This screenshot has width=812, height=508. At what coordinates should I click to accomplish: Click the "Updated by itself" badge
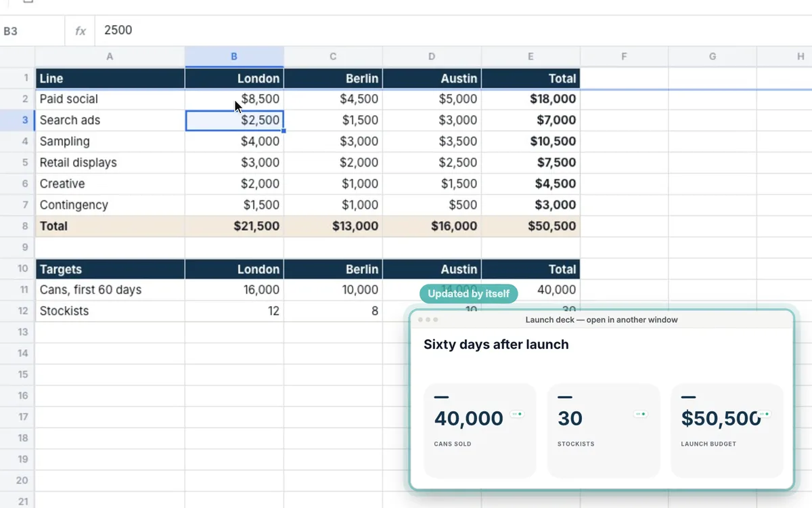click(469, 294)
